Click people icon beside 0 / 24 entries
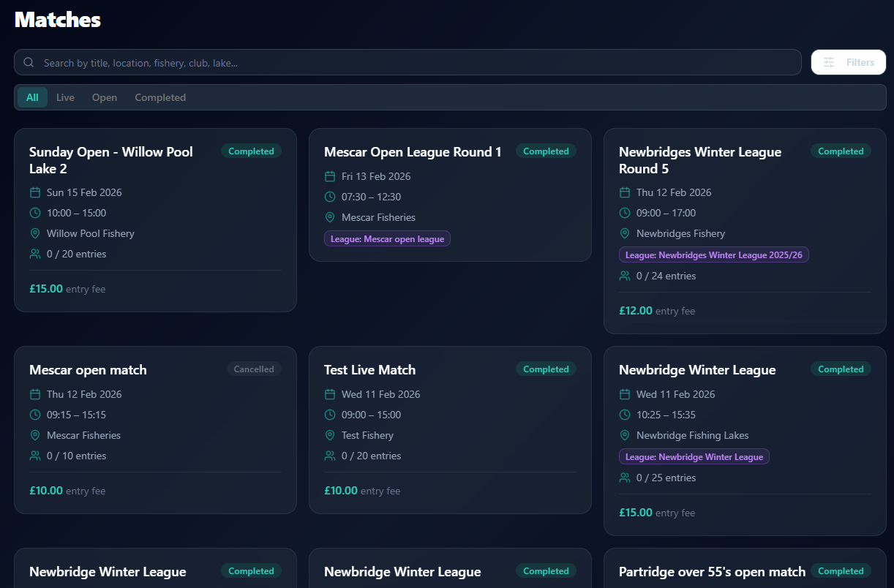 pos(625,276)
